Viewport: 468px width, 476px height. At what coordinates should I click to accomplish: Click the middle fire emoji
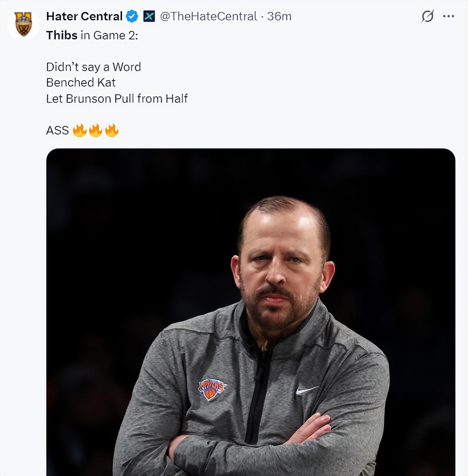click(x=95, y=130)
